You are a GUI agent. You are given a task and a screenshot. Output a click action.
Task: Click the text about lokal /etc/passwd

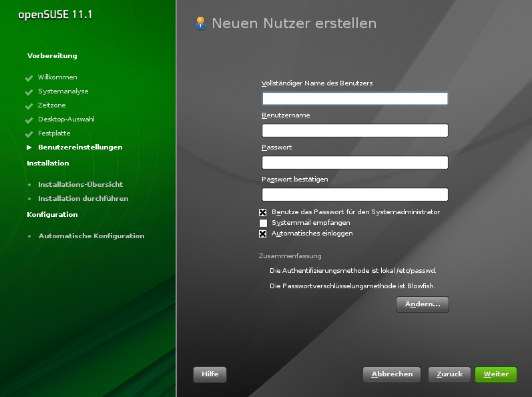point(353,270)
